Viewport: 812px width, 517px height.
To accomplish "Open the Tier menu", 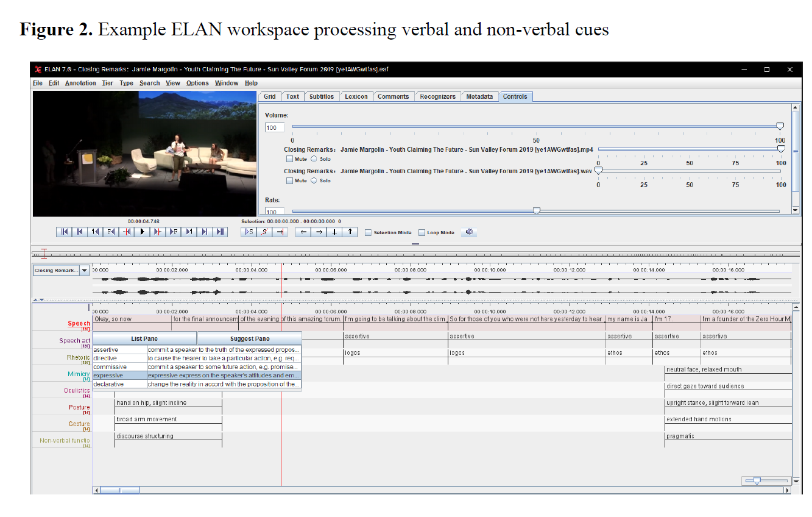I will click(107, 84).
